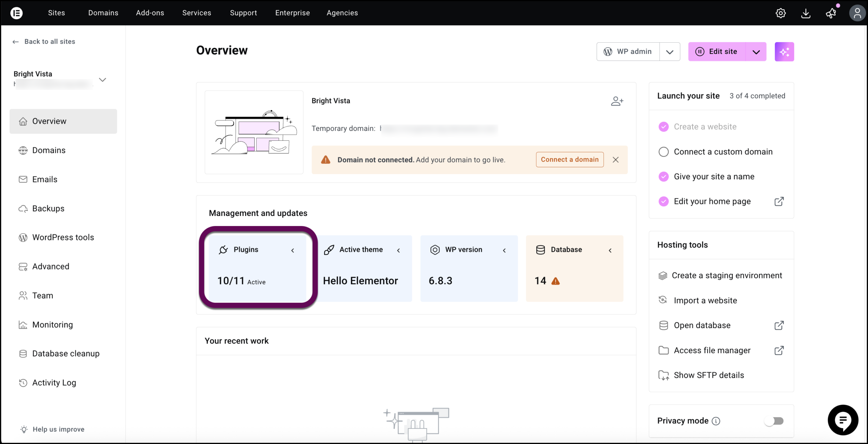Open the Edit site dropdown arrow

[x=756, y=52]
